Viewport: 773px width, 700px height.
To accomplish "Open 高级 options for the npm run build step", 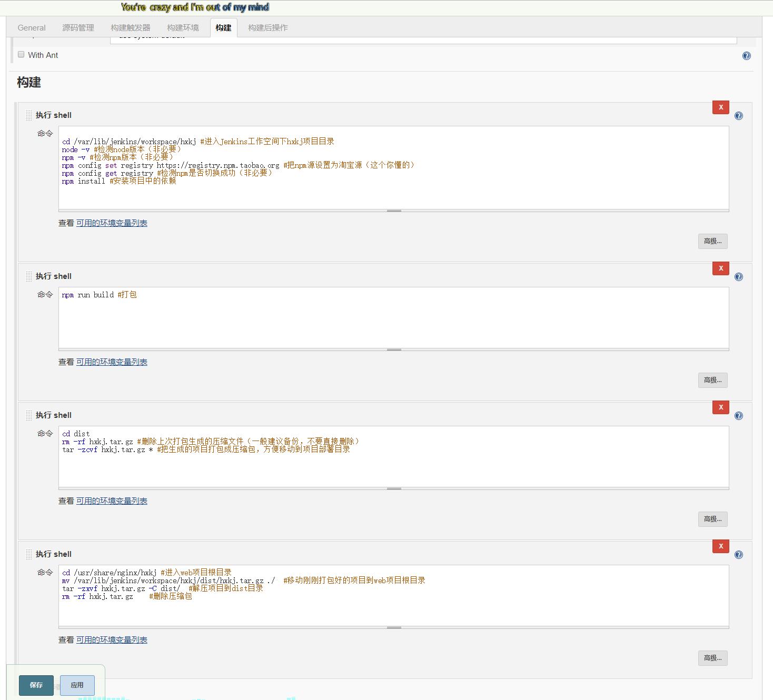I will click(713, 380).
